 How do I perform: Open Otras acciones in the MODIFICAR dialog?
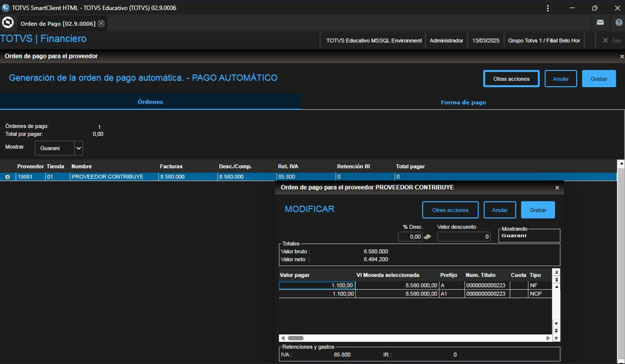[450, 210]
